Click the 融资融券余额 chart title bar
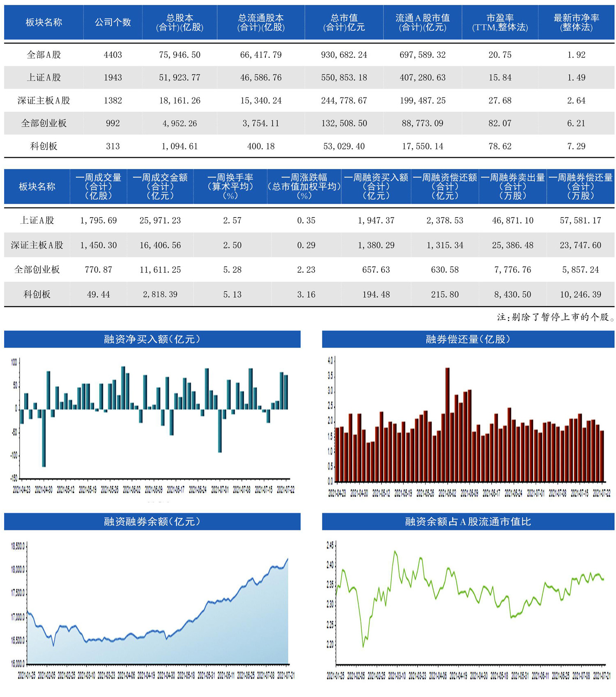 (152, 521)
